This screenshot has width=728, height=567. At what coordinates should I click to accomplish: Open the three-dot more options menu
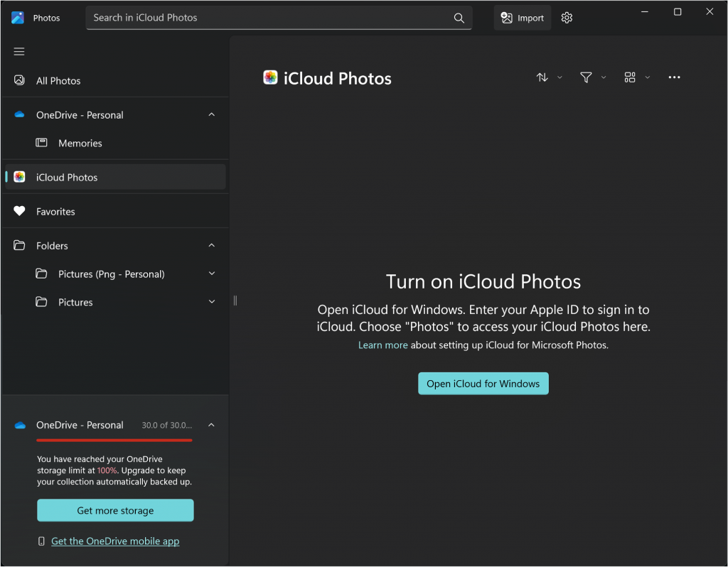[674, 77]
